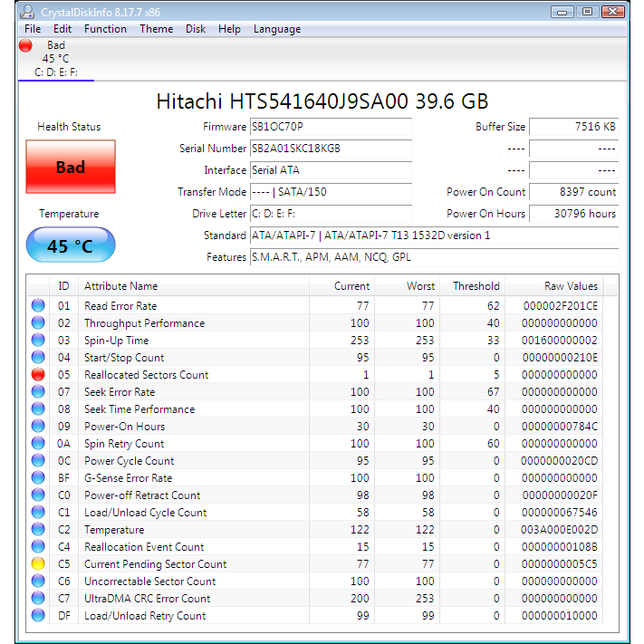The height and width of the screenshot is (644, 644).
Task: Click the CrystalDiskInfo title bar app icon
Action: [x=27, y=12]
